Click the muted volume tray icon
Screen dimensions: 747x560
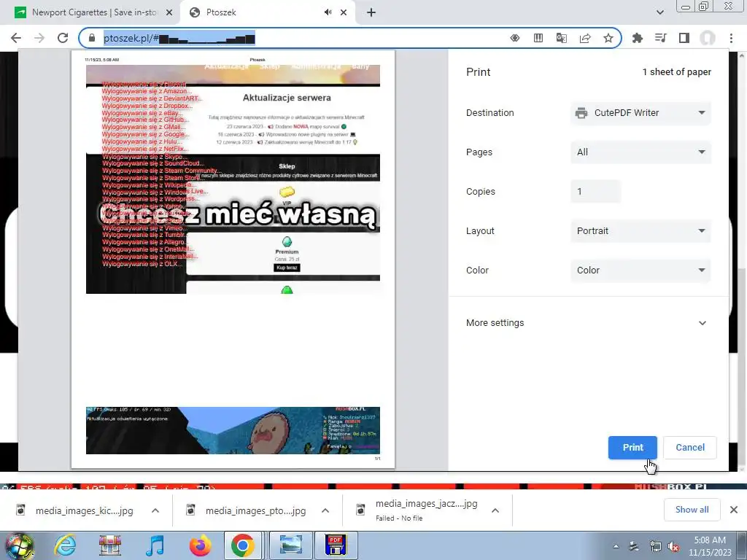click(673, 547)
